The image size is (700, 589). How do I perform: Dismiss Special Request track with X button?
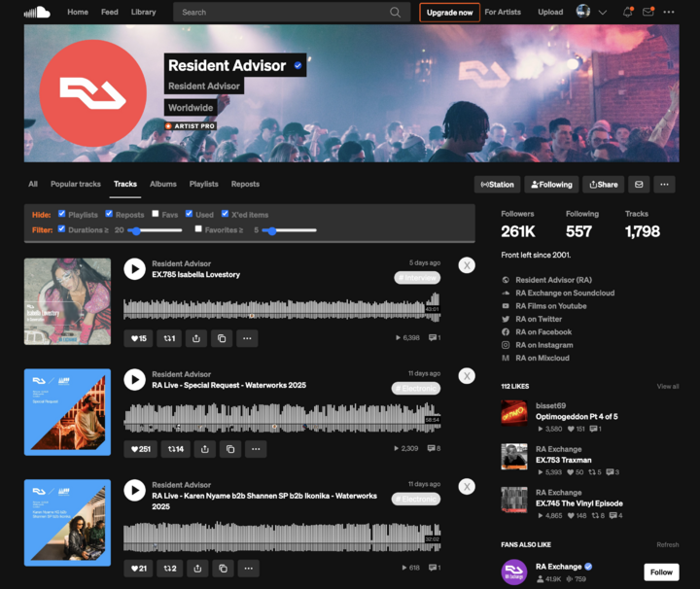click(467, 376)
